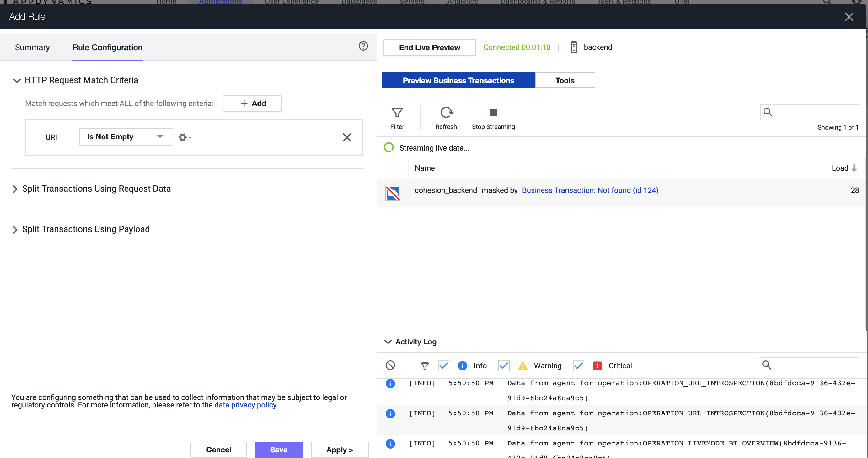This screenshot has height=458, width=868.
Task: Toggle the Info checkbox in Activity Log
Action: pos(444,365)
